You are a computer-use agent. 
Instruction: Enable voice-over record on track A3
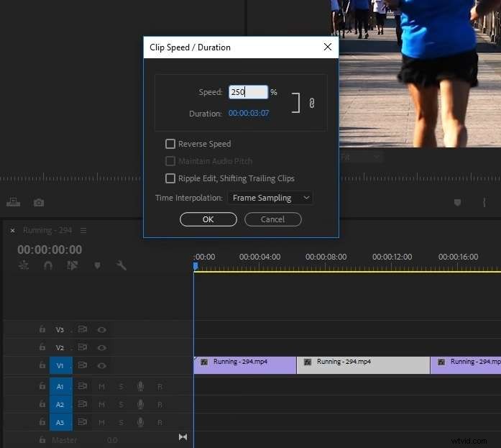pyautogui.click(x=140, y=422)
